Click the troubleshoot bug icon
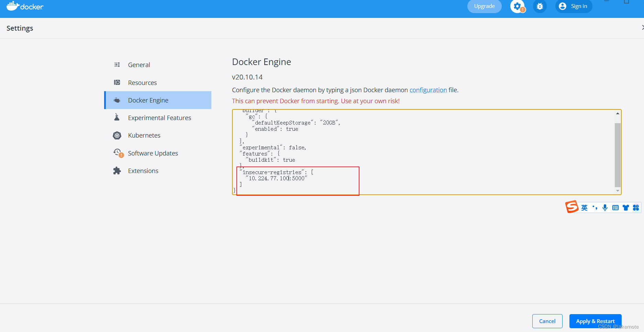Viewport: 644px width, 332px height. pos(540,6)
